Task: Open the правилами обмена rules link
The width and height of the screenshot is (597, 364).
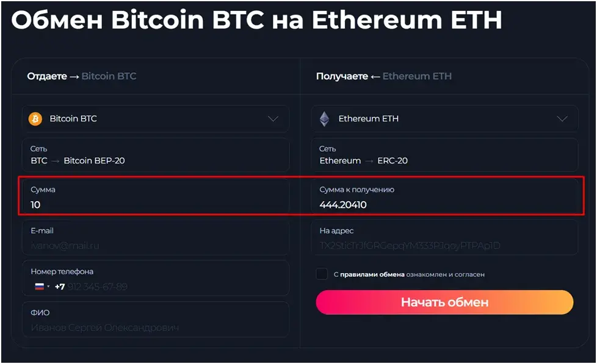Action: click(372, 274)
